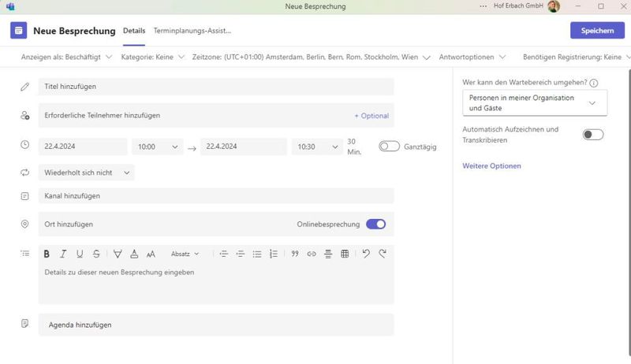Undo the last edit

(366, 254)
